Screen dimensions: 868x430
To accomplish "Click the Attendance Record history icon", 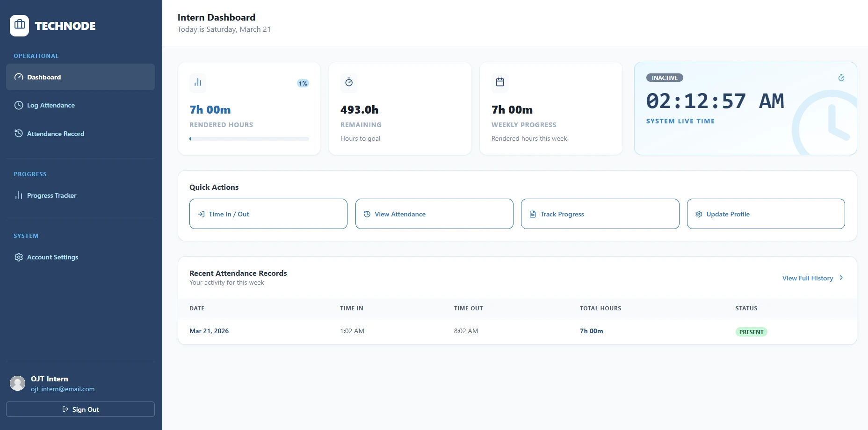I will tap(19, 133).
